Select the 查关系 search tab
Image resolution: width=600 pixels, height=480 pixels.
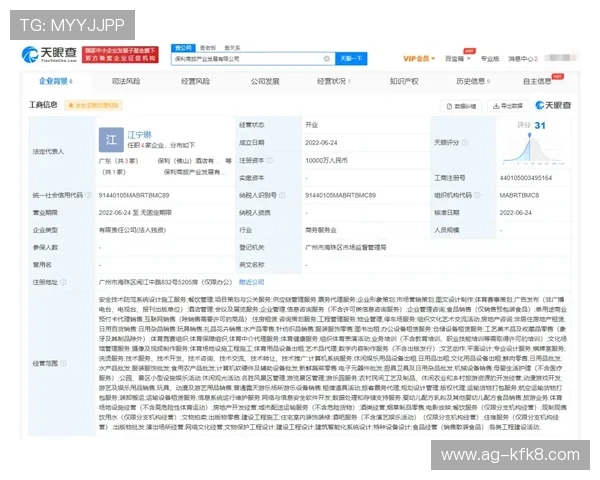point(232,48)
